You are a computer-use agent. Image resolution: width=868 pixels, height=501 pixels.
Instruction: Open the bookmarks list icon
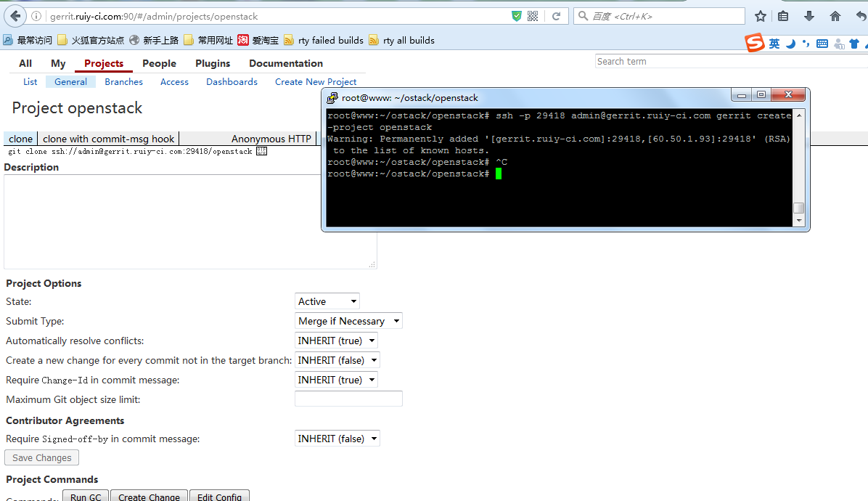(783, 16)
